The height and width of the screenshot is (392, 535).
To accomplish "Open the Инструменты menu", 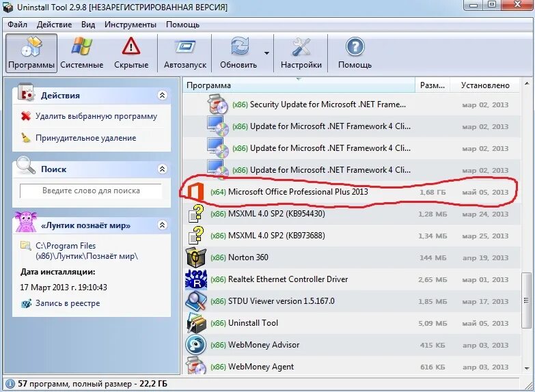I will pos(131,25).
